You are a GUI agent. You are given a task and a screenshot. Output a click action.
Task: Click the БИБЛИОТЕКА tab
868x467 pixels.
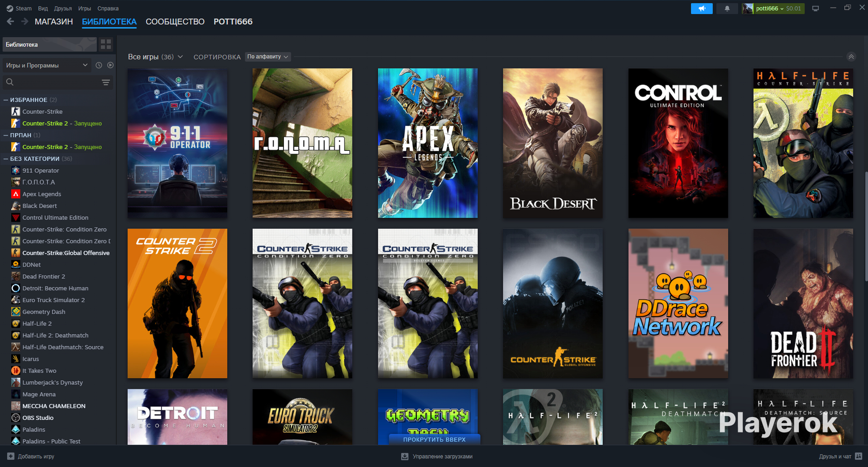tap(109, 21)
